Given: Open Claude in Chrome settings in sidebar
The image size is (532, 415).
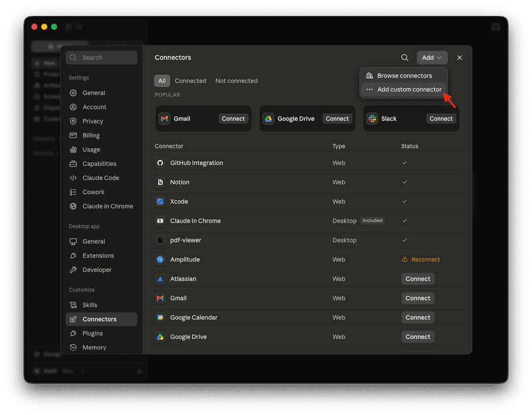Looking at the screenshot, I should pos(102,206).
